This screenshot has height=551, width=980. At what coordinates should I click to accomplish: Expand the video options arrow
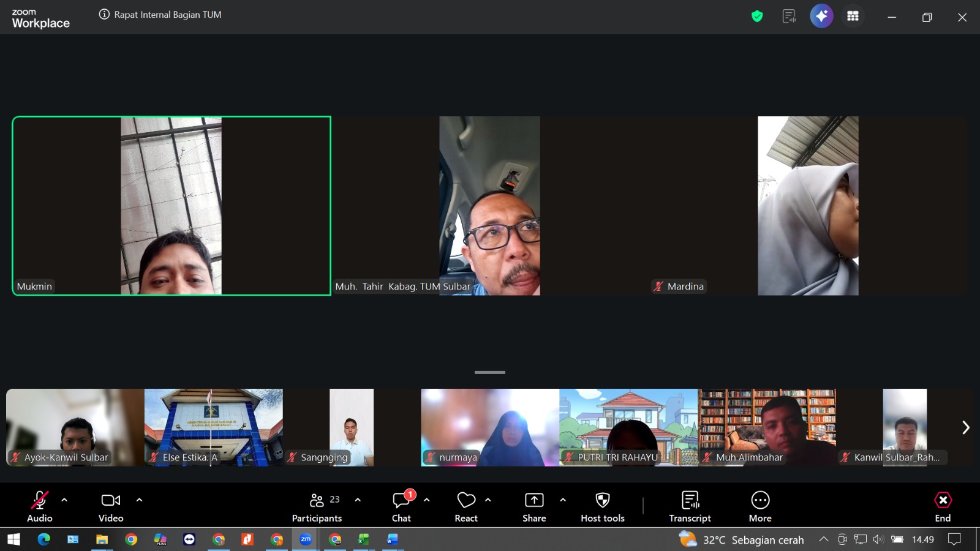click(139, 500)
